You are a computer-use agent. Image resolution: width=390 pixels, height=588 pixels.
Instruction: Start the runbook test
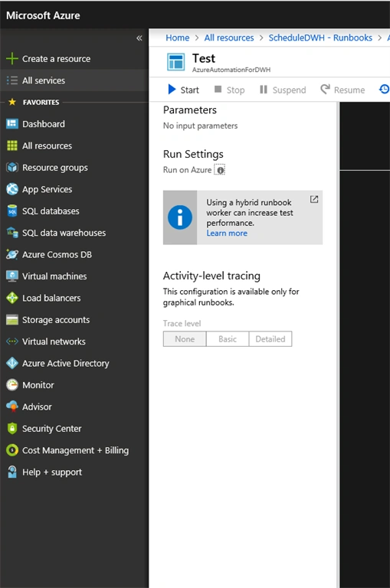tap(184, 90)
